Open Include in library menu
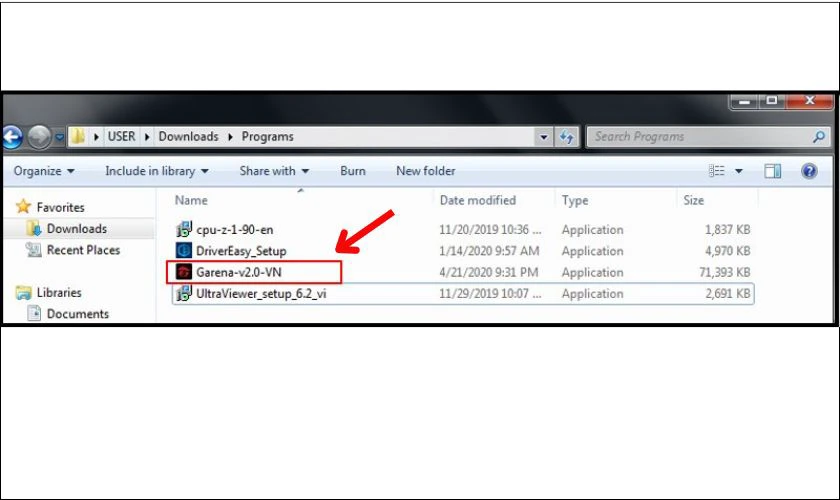This screenshot has height=500, width=840. pos(156,171)
